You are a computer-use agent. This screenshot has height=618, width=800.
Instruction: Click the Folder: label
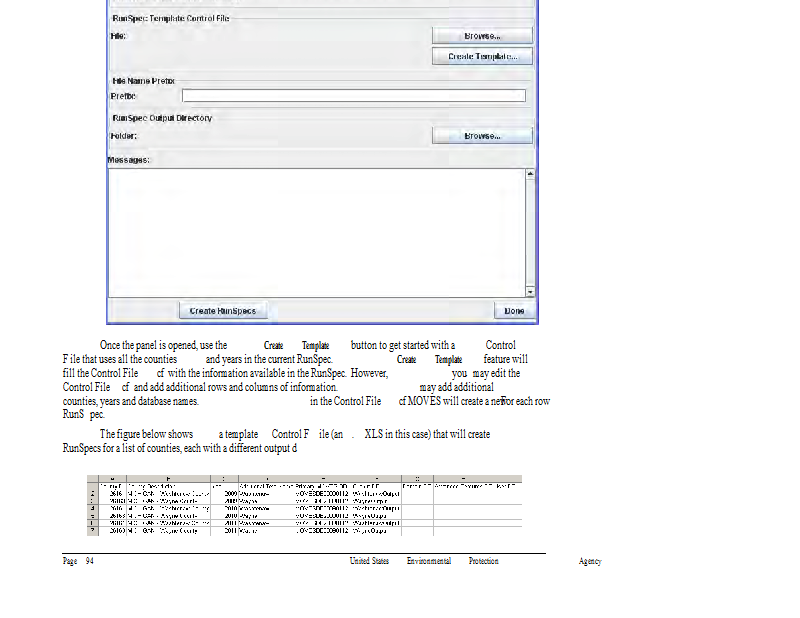click(123, 136)
